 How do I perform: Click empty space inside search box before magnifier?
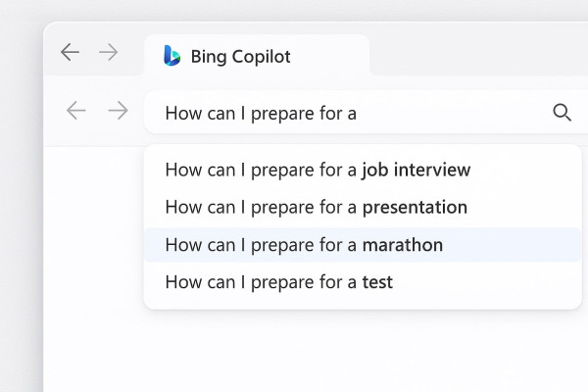click(x=461, y=113)
